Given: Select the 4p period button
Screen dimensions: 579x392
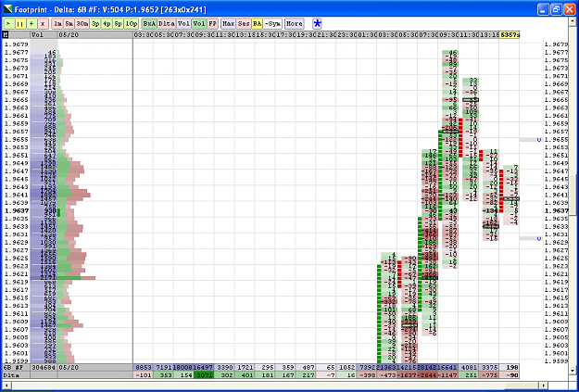Looking at the screenshot, I should pos(107,24).
